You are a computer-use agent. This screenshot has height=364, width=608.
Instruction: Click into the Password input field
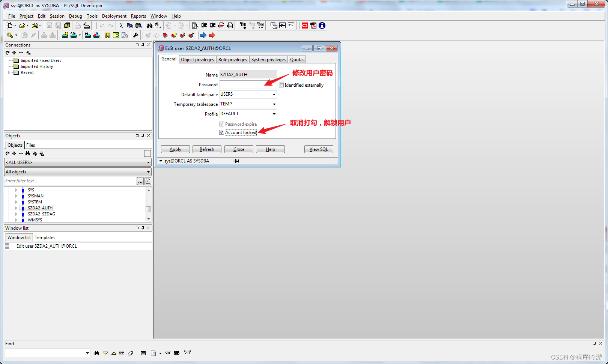click(x=248, y=85)
